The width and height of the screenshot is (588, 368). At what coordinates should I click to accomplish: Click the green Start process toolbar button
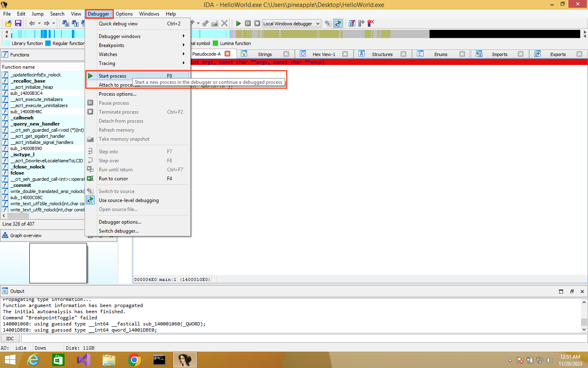point(238,23)
